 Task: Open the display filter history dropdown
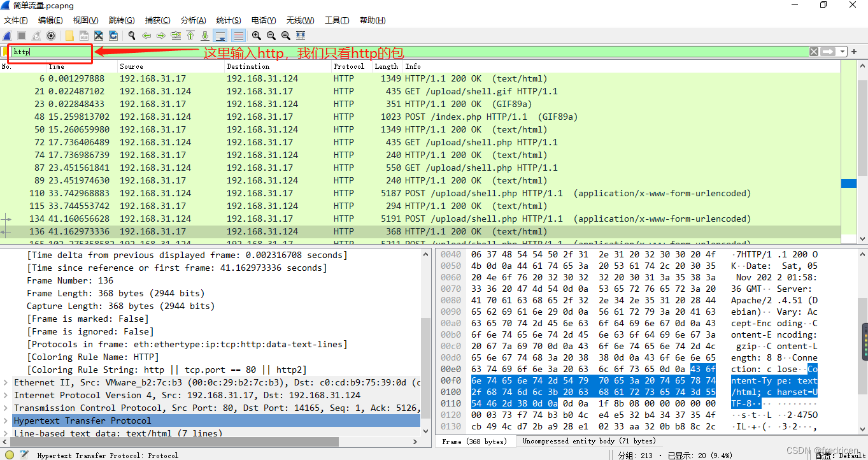(x=843, y=52)
